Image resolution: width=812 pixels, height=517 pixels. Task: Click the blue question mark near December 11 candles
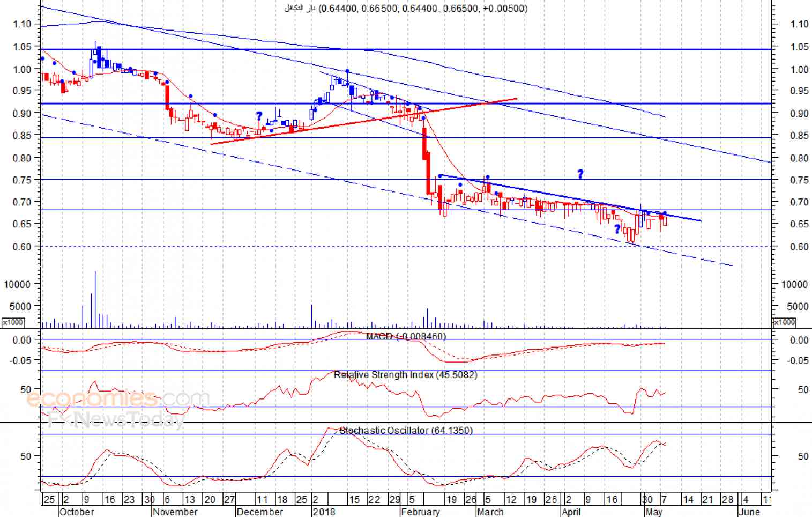pyautogui.click(x=259, y=116)
